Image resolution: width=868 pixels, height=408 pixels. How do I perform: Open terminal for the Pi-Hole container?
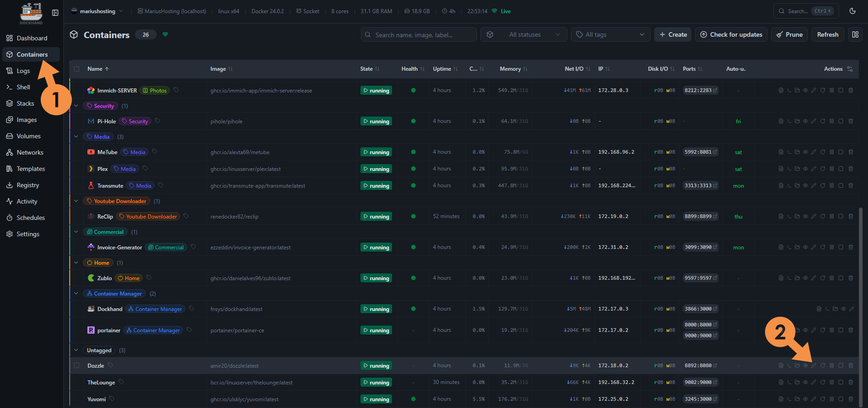[789, 121]
